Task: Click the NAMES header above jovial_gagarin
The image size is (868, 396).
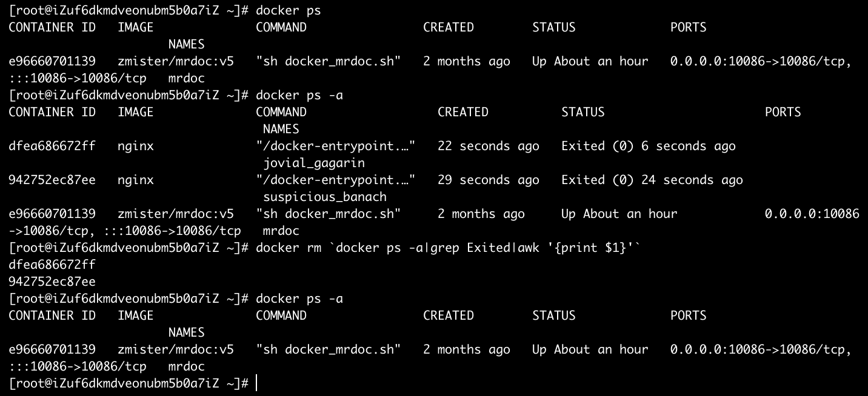Action: (281, 129)
